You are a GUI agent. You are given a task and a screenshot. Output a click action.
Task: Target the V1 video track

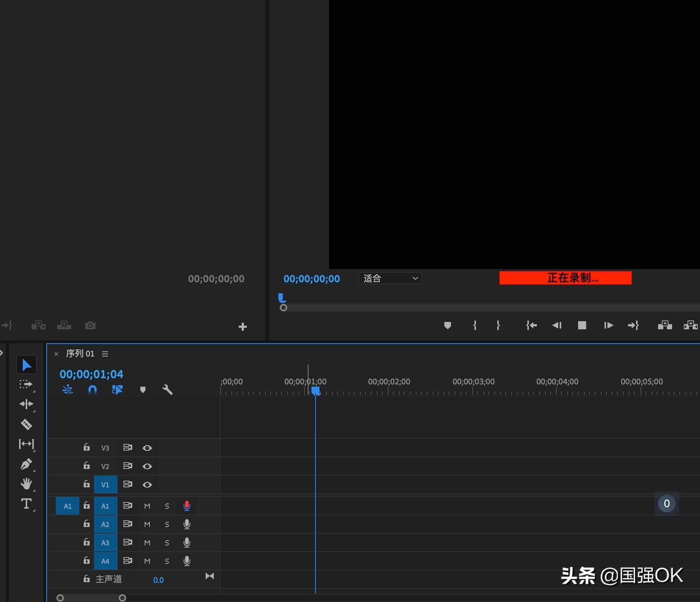pos(105,485)
